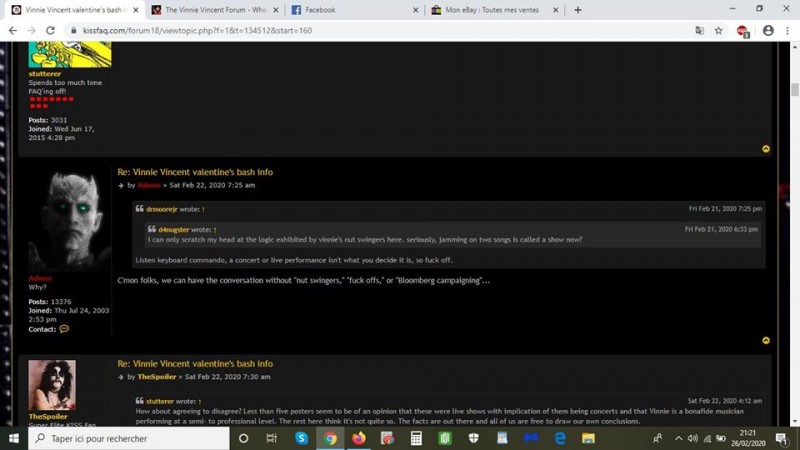
Task: Go to quoted dmoorejr post arrow
Action: [203, 210]
